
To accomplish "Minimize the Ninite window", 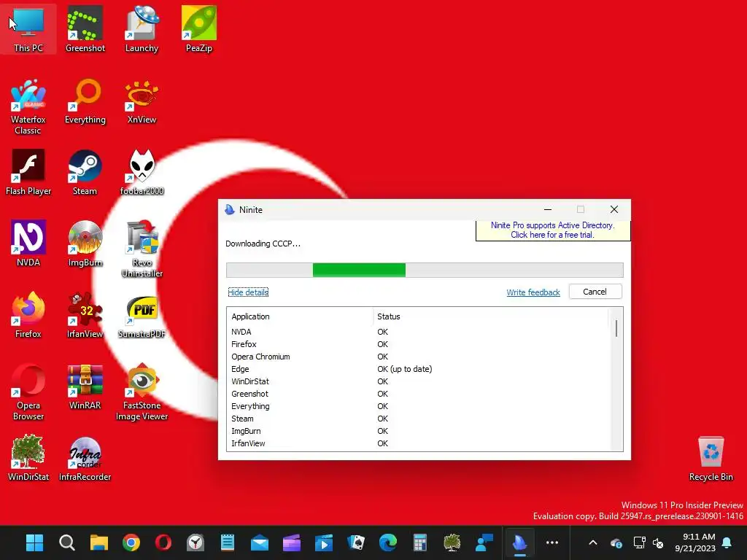I will point(548,209).
